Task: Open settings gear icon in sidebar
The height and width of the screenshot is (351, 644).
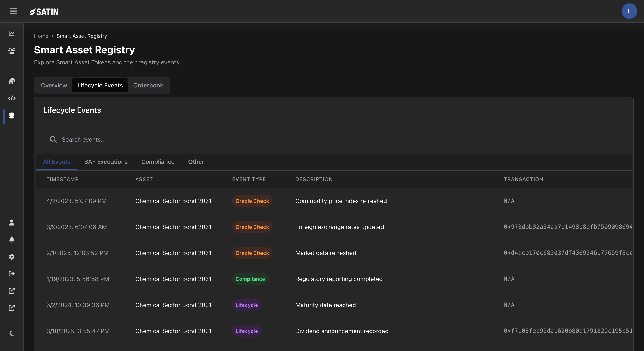Action: pos(12,257)
